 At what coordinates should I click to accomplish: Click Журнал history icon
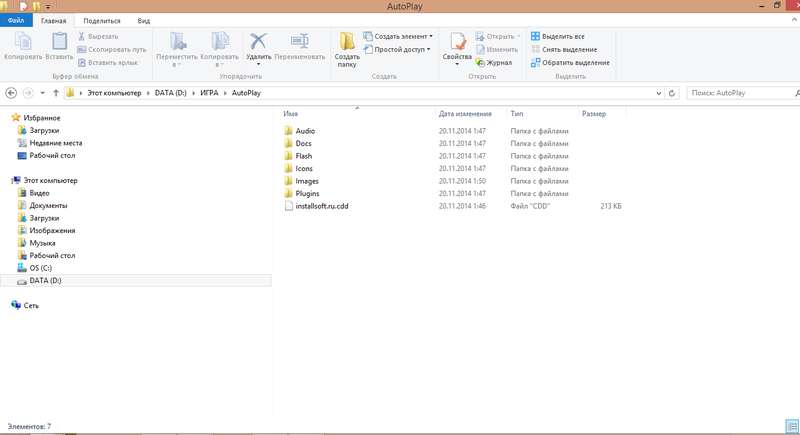(x=480, y=63)
